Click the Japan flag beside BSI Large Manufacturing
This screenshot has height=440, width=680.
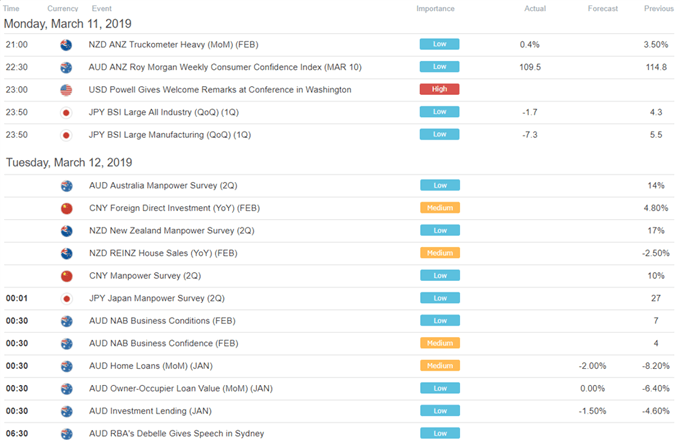pyautogui.click(x=66, y=135)
